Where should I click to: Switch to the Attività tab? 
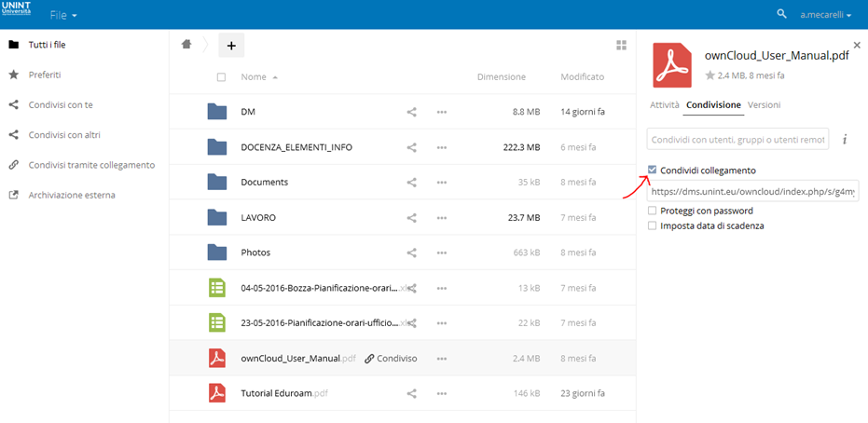click(664, 104)
